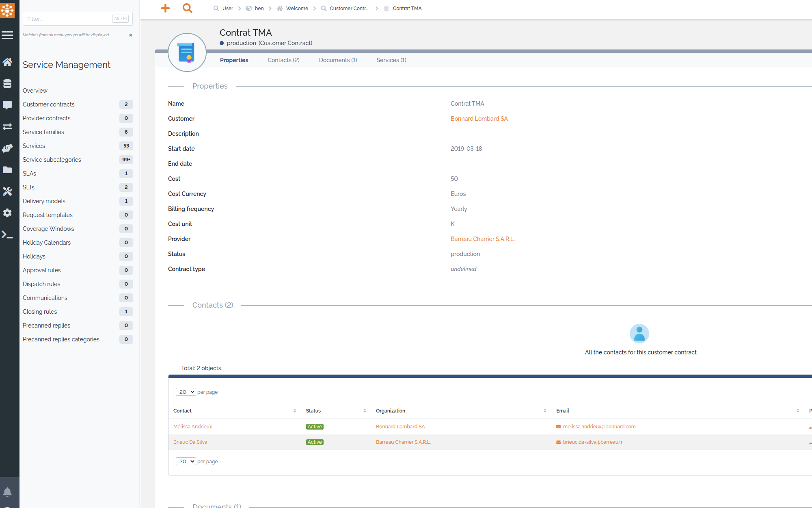The height and width of the screenshot is (508, 812).
Task: Open the data management database icon
Action: click(8, 83)
